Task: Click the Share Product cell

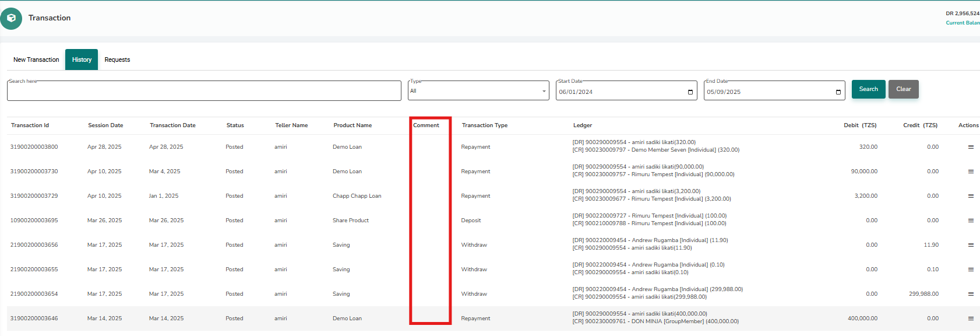Action: coord(351,220)
